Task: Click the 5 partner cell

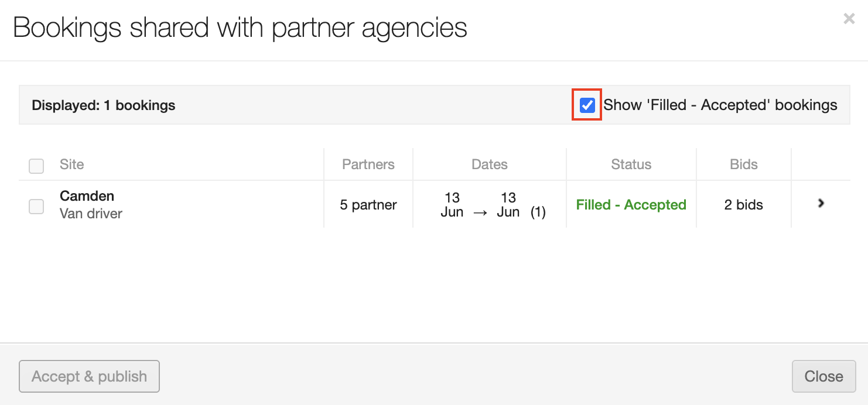Action: coord(368,205)
